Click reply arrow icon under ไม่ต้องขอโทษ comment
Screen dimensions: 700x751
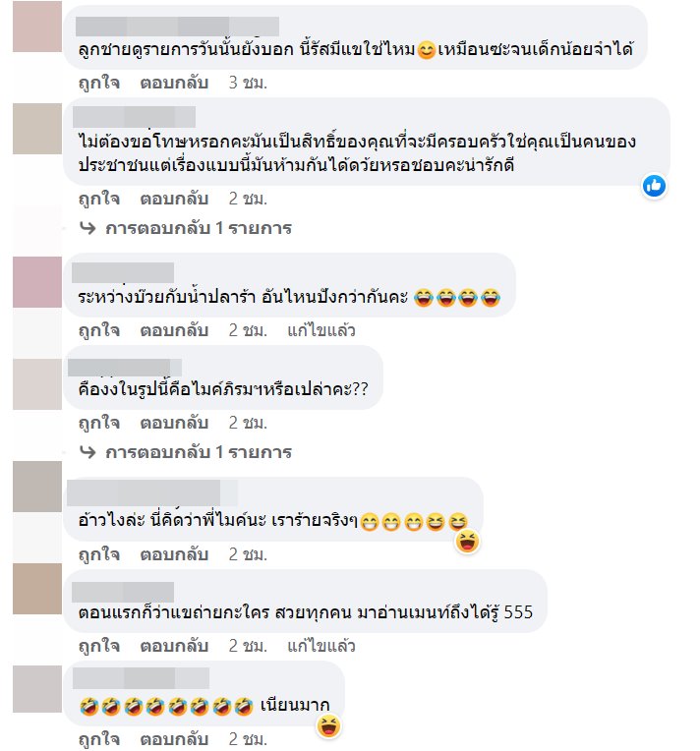point(87,228)
